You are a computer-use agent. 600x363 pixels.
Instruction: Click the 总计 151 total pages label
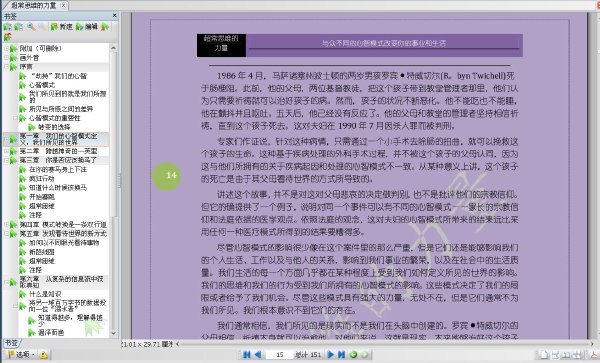(x=308, y=355)
